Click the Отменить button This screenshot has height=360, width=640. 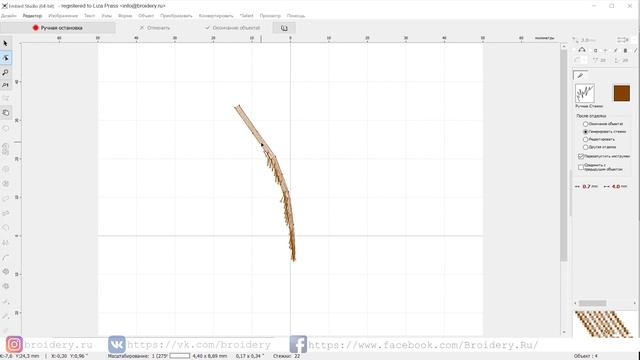[x=154, y=28]
